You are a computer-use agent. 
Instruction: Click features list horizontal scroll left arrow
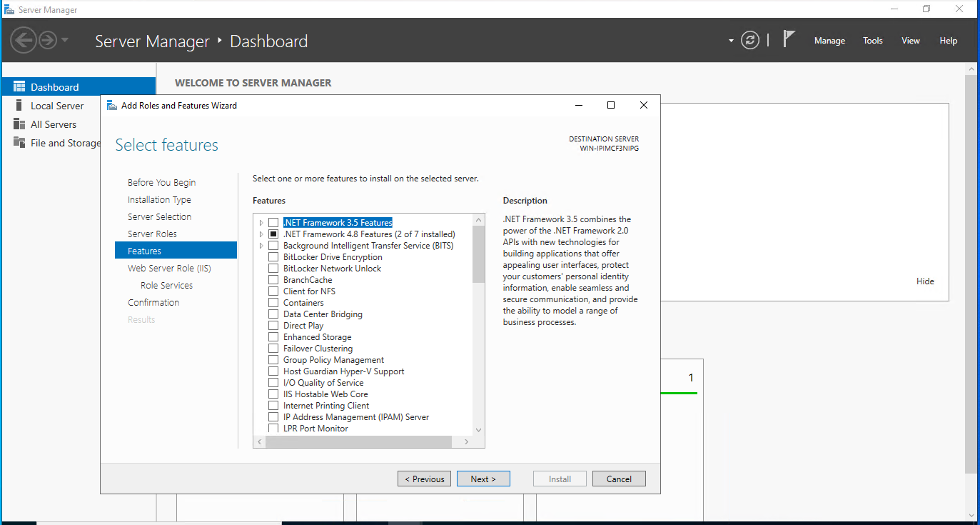coord(260,442)
